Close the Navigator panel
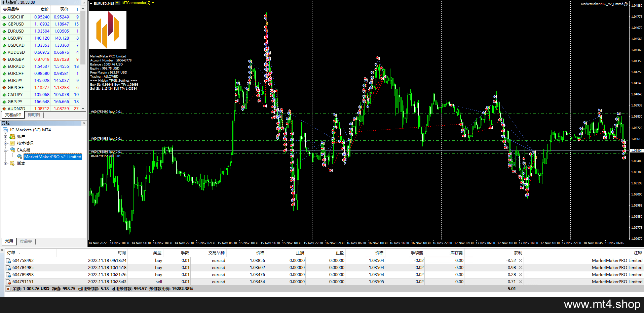The width and height of the screenshot is (644, 313). pyautogui.click(x=84, y=124)
